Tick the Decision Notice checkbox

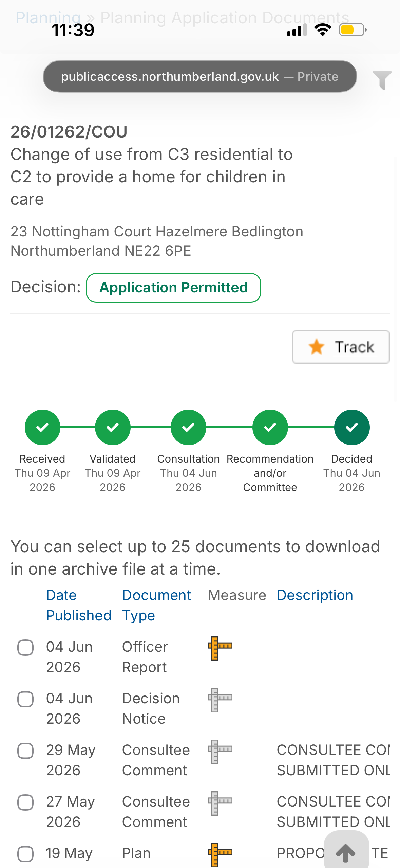25,699
